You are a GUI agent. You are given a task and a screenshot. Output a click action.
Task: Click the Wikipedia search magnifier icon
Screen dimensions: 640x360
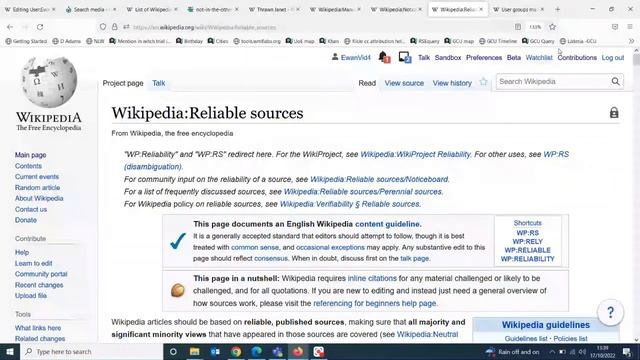(616, 82)
